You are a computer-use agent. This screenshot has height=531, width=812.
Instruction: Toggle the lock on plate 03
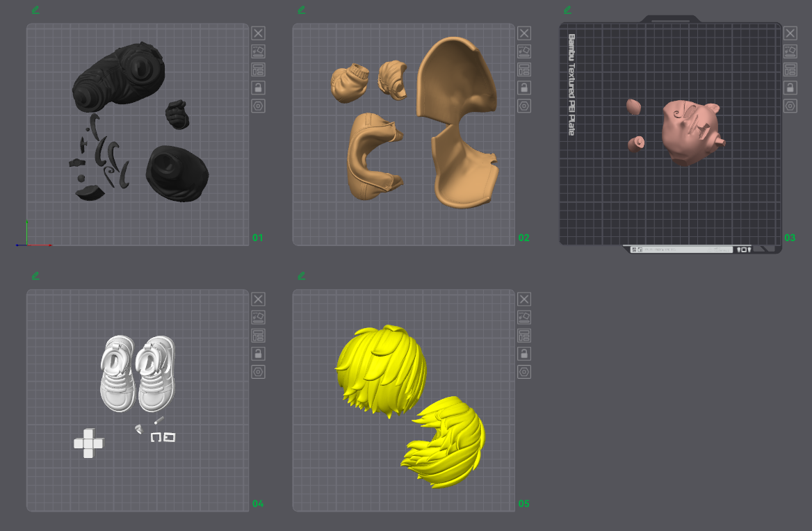pos(790,88)
